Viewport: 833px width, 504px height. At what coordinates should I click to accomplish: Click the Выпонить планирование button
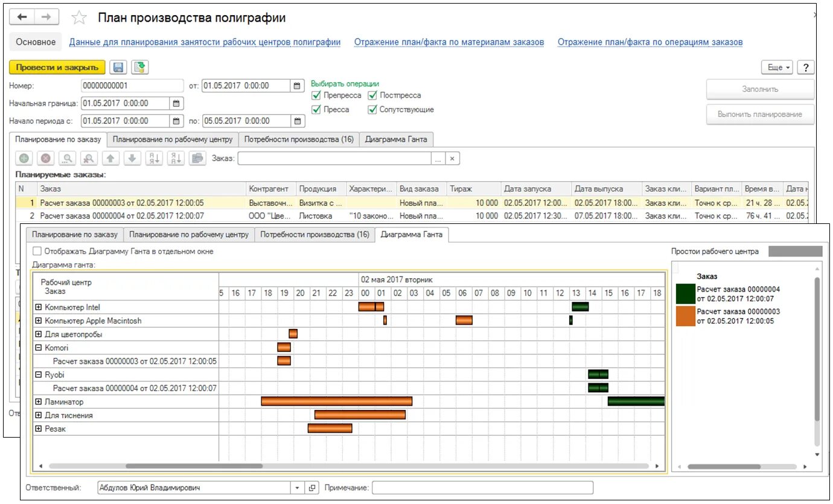760,114
